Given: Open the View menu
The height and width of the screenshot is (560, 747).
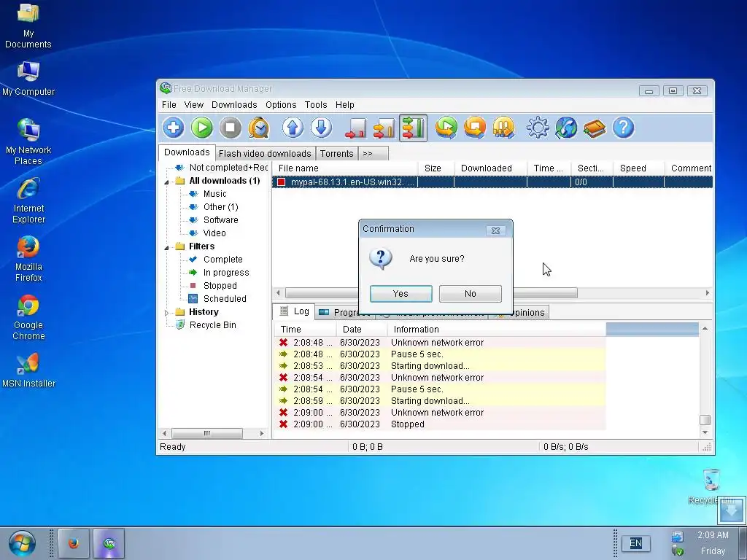Looking at the screenshot, I should [x=194, y=105].
